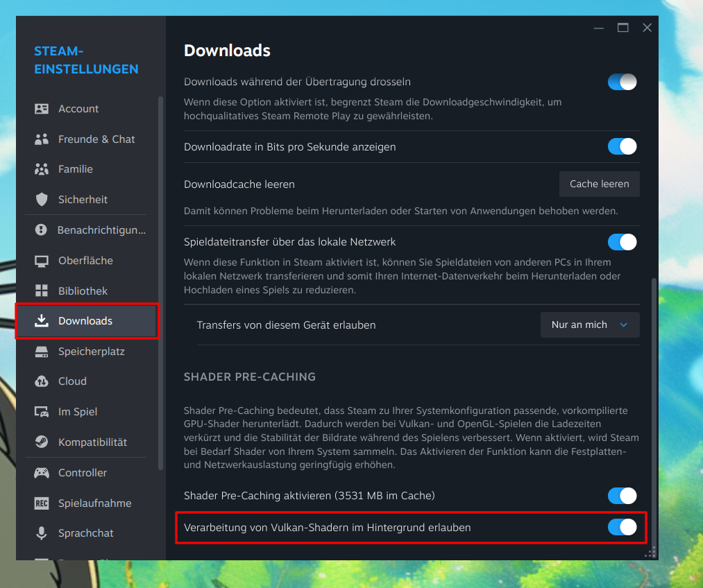703x588 pixels.
Task: Switch to Spielaufnahme settings
Action: pos(86,503)
